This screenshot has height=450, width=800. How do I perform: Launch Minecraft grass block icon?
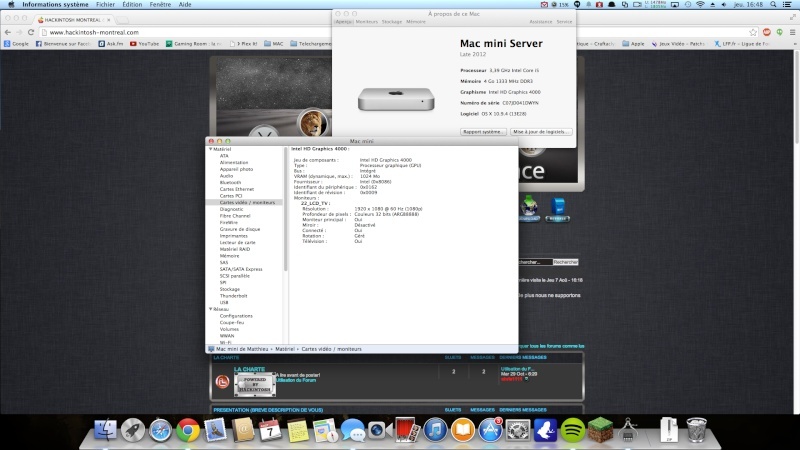coord(601,430)
